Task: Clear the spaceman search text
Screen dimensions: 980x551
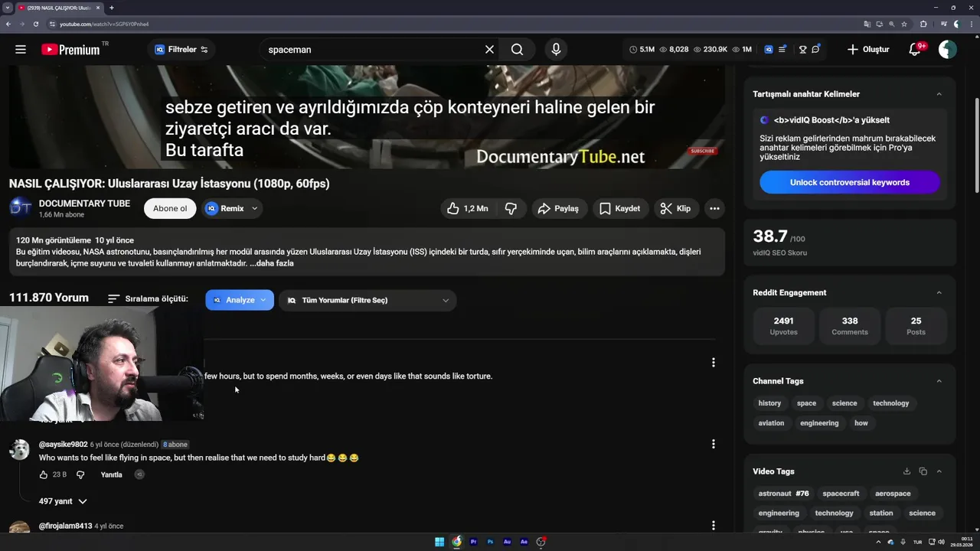Action: [489, 49]
